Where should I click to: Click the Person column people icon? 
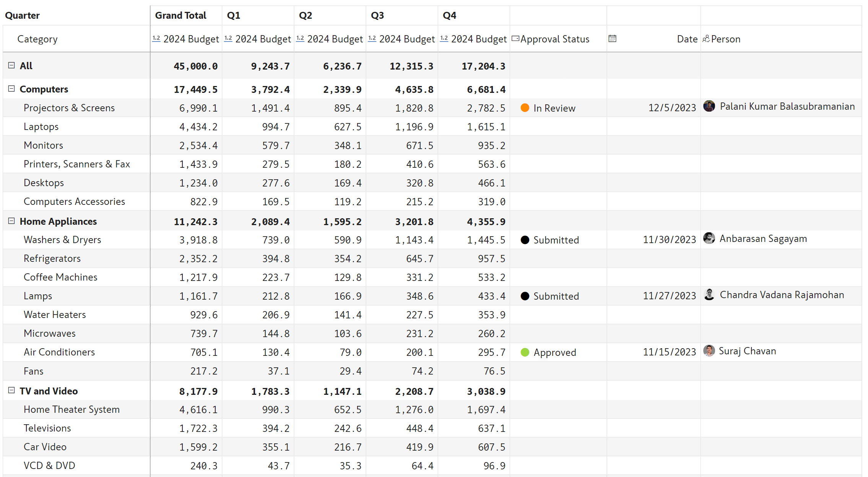(706, 39)
